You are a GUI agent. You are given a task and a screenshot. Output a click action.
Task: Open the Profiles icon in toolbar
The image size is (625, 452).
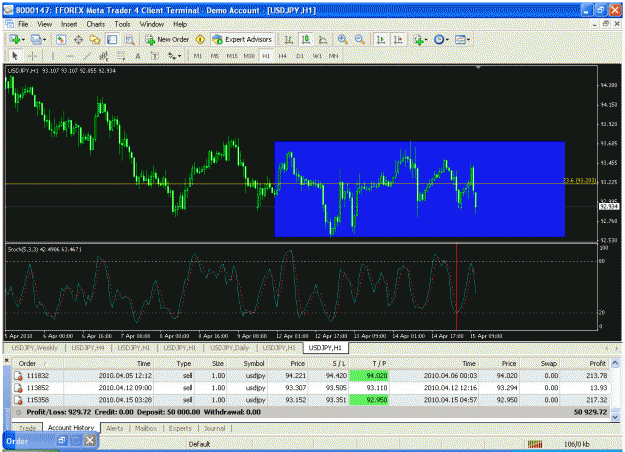(36, 39)
